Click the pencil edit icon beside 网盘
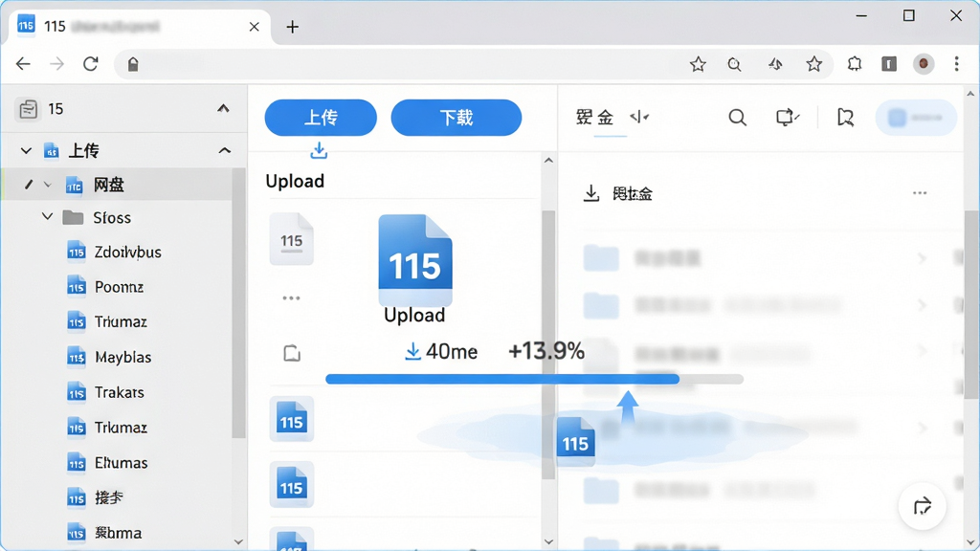Image resolution: width=980 pixels, height=551 pixels. click(28, 185)
